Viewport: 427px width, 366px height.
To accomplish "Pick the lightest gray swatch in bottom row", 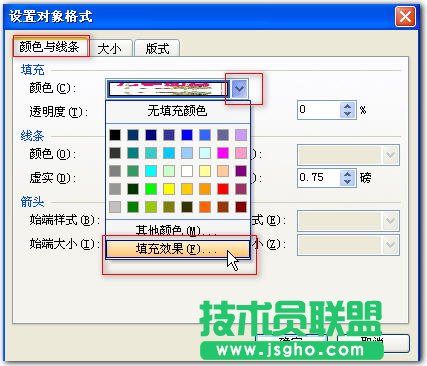I will (x=115, y=207).
